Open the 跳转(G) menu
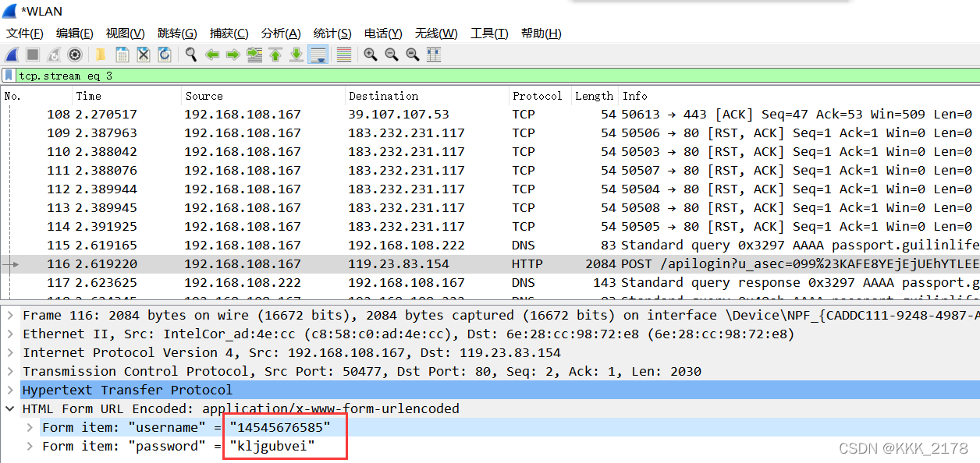The width and height of the screenshot is (980, 463). 177,34
